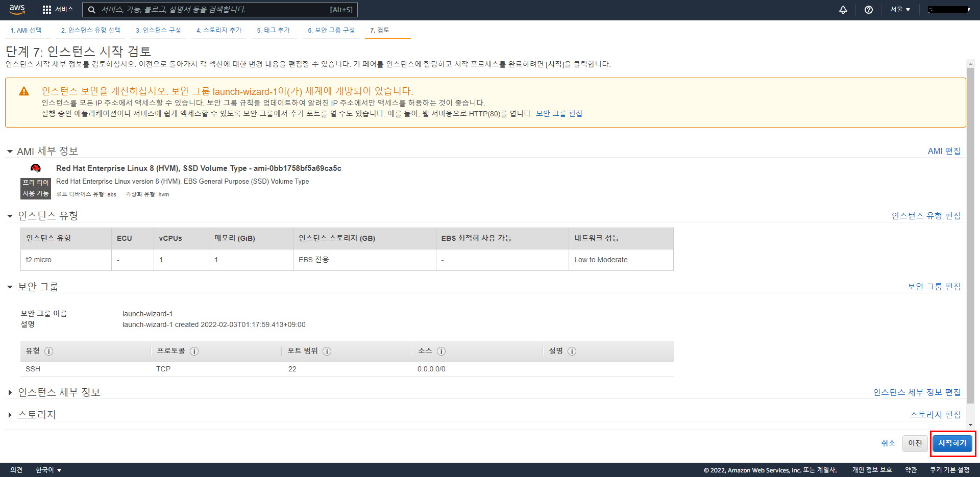Open 보안 그룹 편집 link in the 보안 그룹 section
Screen dimensions: 980x477
934,287
